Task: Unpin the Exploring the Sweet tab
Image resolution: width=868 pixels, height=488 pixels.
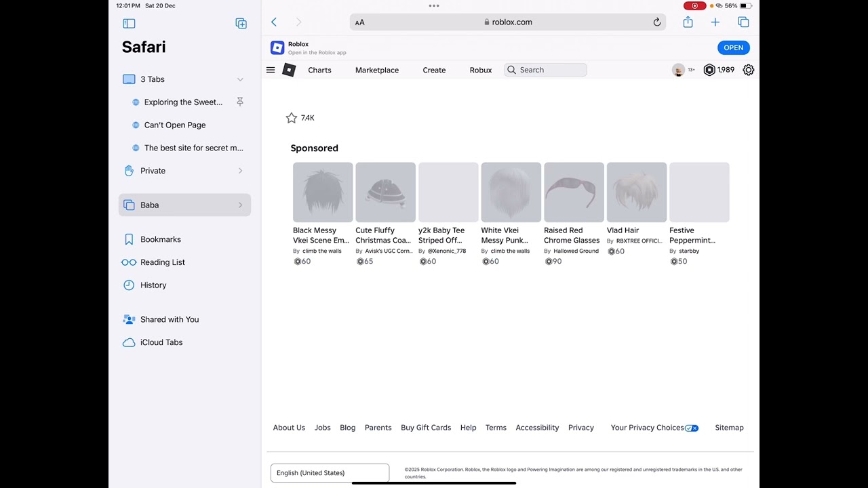Action: 239,102
